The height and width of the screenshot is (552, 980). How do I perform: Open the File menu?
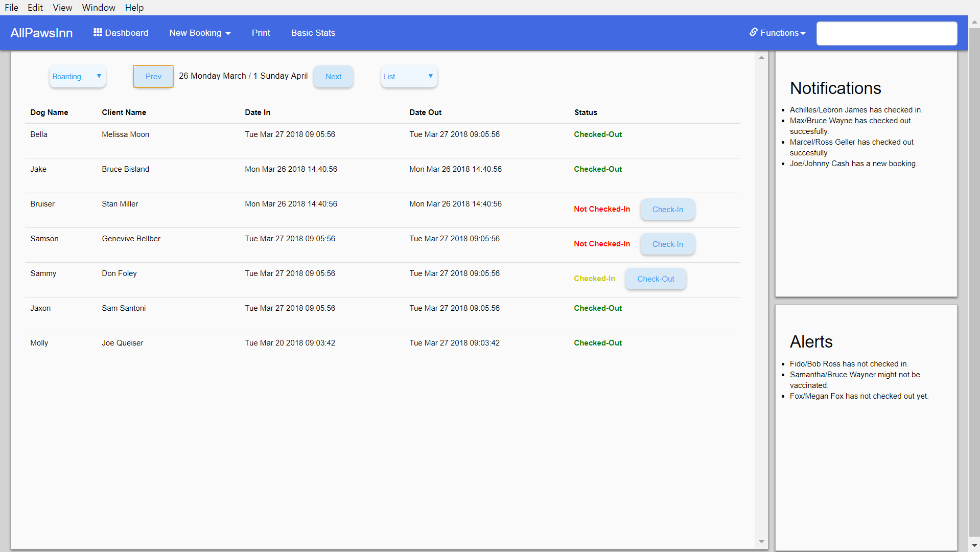point(11,8)
